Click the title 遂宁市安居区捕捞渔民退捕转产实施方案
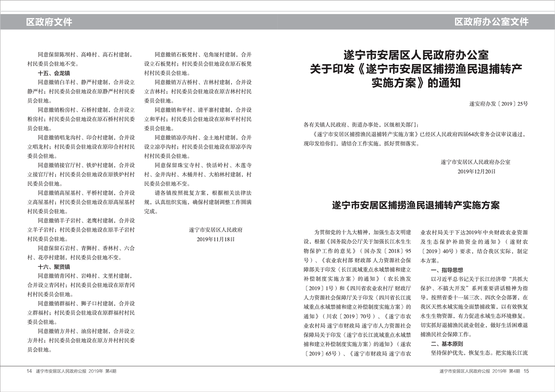The image size is (555, 392). click(416, 205)
